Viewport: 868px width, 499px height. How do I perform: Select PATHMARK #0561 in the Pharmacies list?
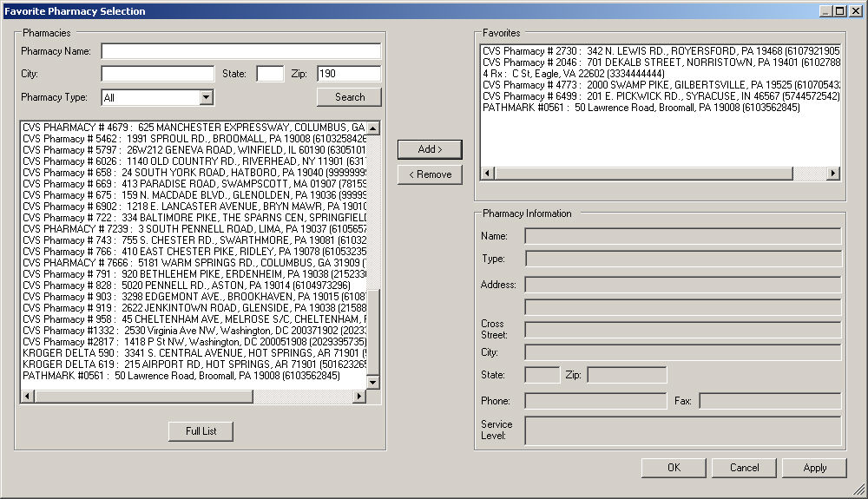[194, 376]
